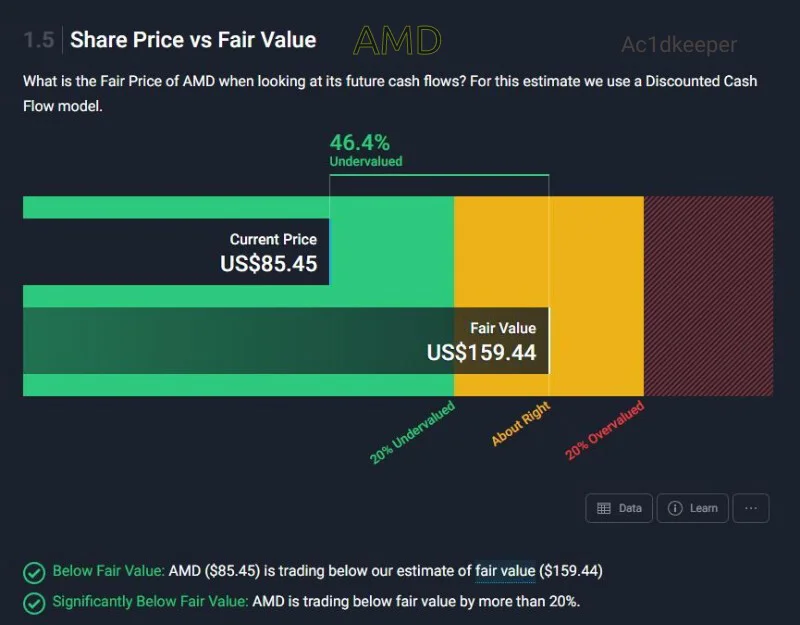Open the three-dots more options button
The image size is (800, 625).
[751, 508]
